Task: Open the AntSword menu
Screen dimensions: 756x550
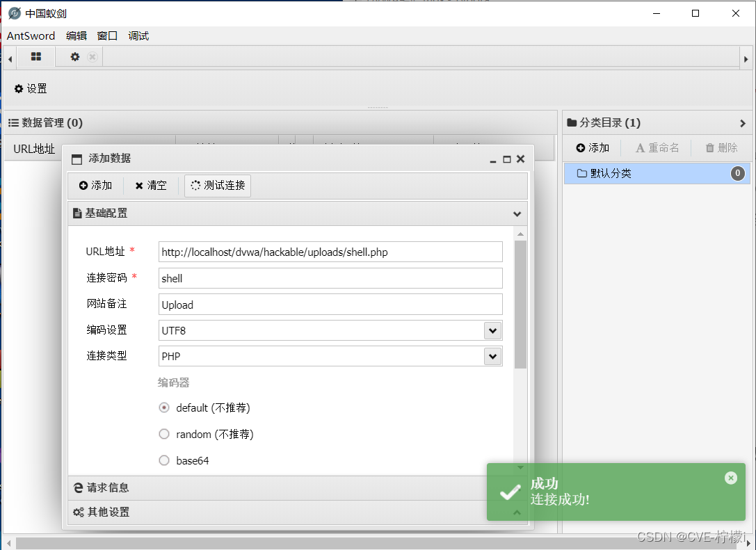Action: click(31, 35)
